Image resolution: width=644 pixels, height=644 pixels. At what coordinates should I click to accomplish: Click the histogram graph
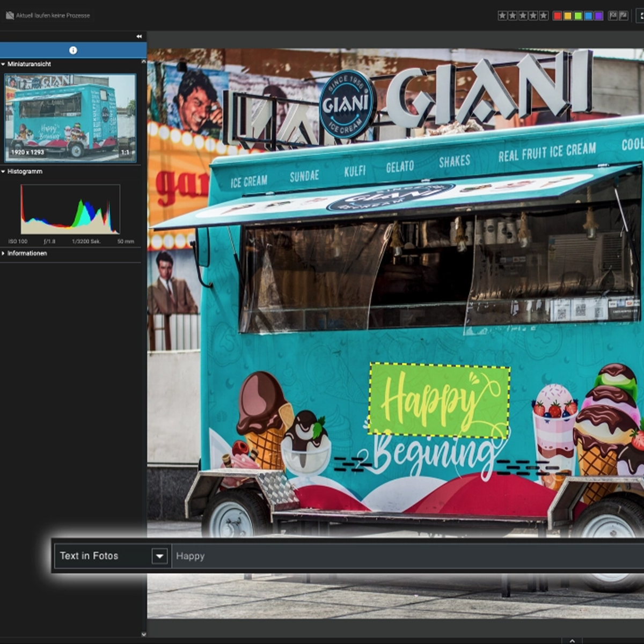tap(70, 209)
